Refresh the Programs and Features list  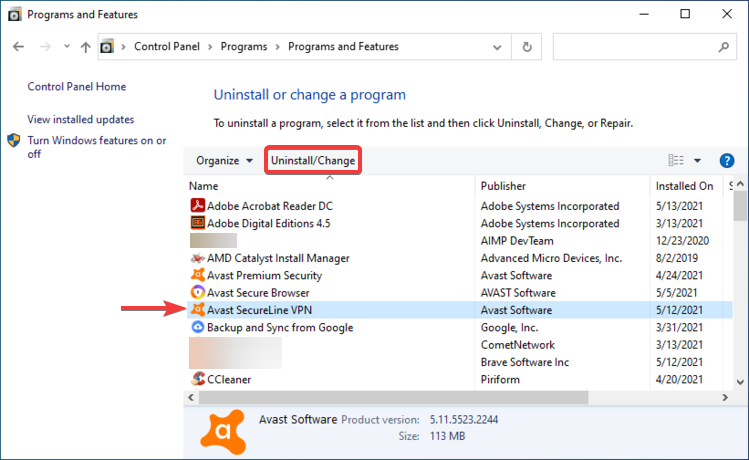[x=527, y=47]
